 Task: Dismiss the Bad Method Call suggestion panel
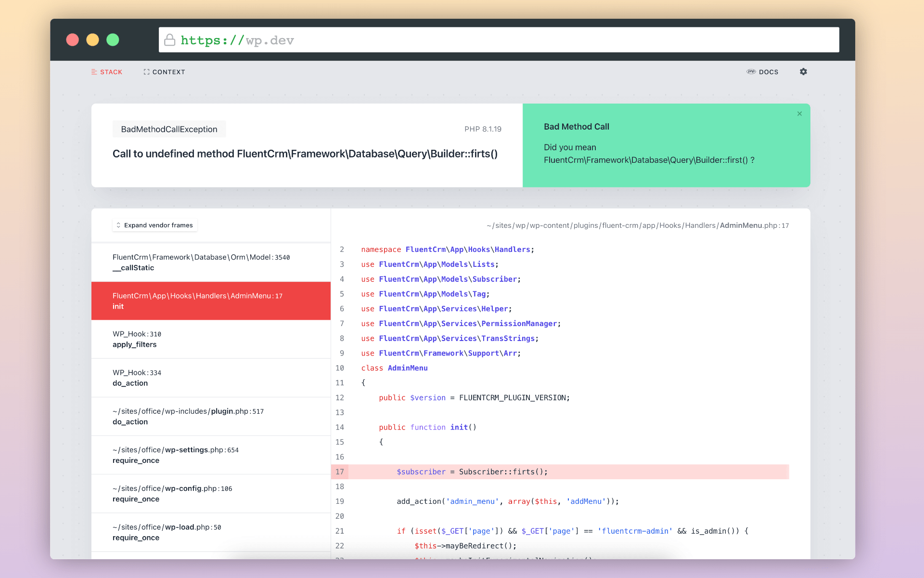(x=799, y=114)
